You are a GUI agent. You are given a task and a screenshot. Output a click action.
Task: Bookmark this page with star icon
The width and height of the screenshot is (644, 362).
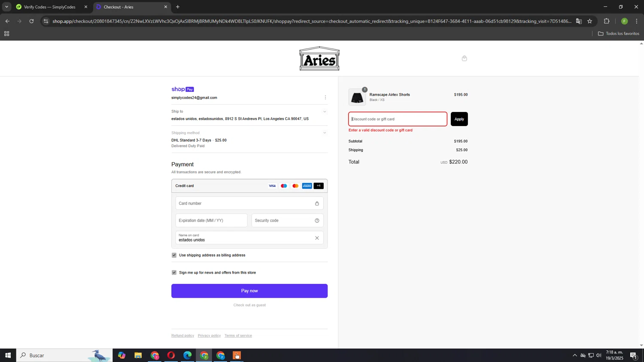(x=589, y=21)
